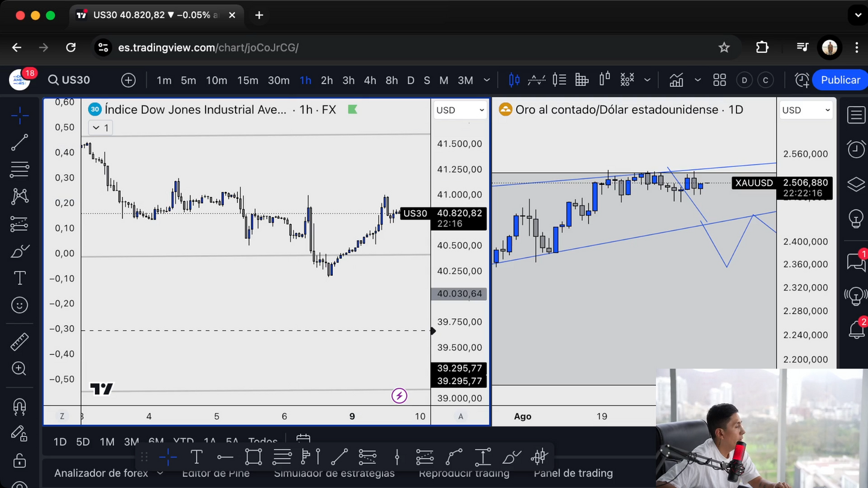Image resolution: width=868 pixels, height=488 pixels.
Task: Toggle lock all drawings padlock
Action: pos(19,460)
